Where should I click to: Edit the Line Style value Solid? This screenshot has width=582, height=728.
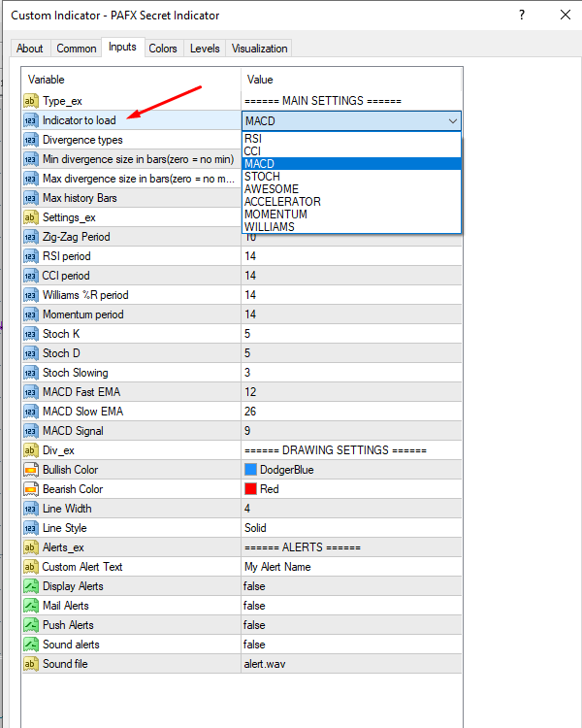[351, 528]
